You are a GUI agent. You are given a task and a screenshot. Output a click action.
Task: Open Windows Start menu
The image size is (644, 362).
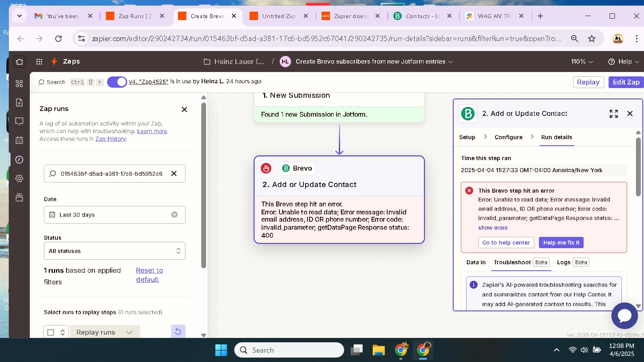point(221,350)
